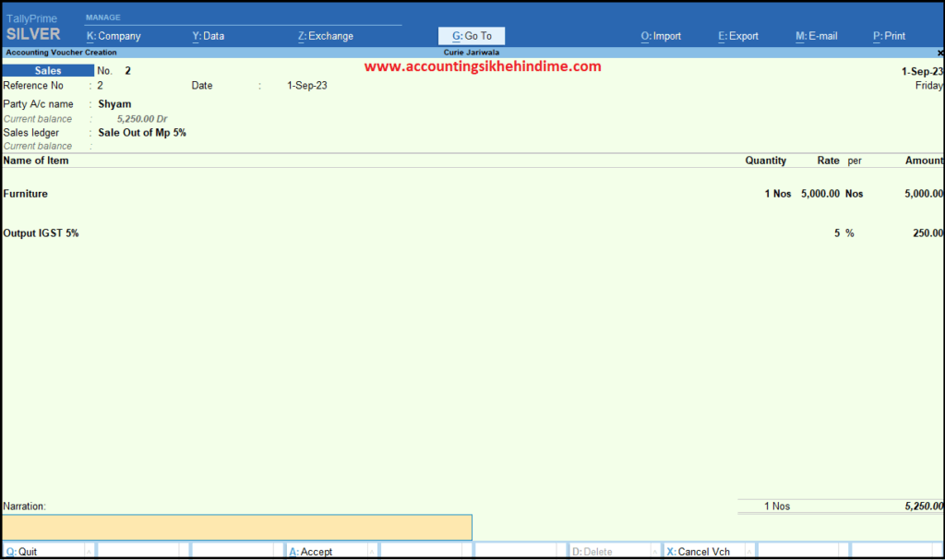This screenshot has width=945, height=560.
Task: Close the Accounting Voucher Creation screen
Action: coord(939,53)
